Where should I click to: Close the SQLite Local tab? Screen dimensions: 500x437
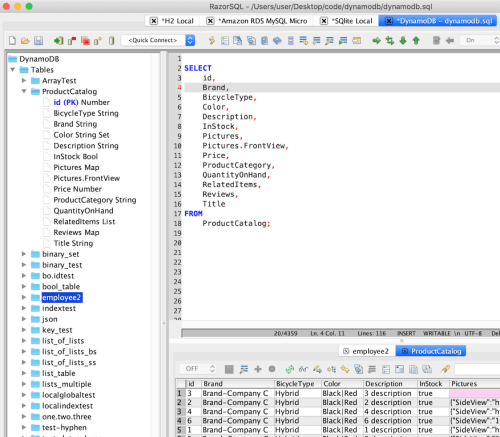(324, 21)
